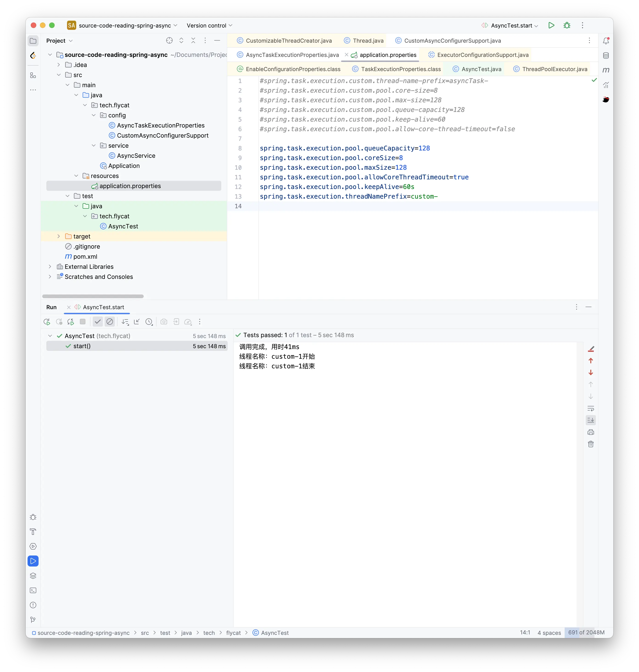Open the Project tool window folder icon
Screen dimensions: 639x672
33,41
